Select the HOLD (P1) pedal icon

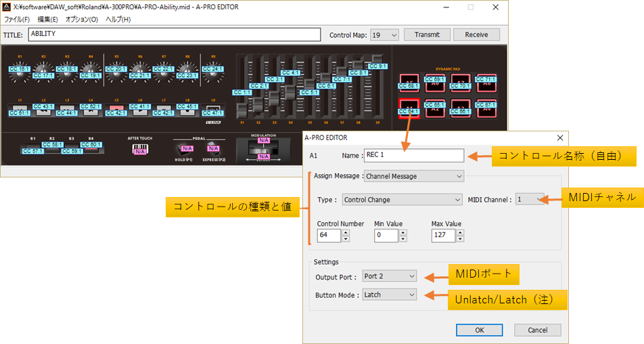(x=184, y=148)
